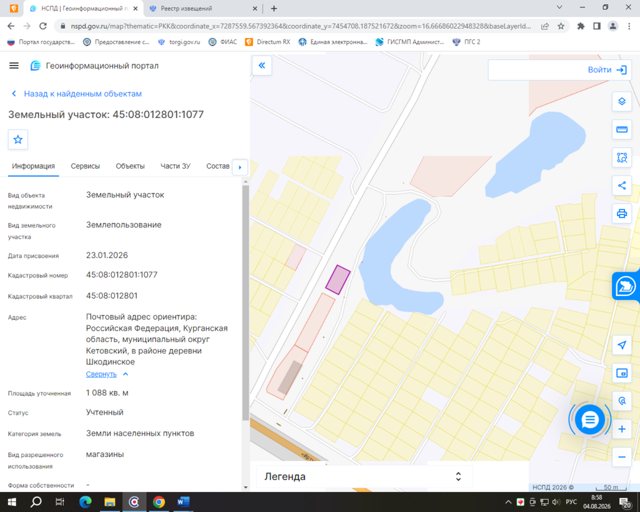Open the torgi.gov.ru bookmark
The width and height of the screenshot is (640, 512).
coord(179,42)
